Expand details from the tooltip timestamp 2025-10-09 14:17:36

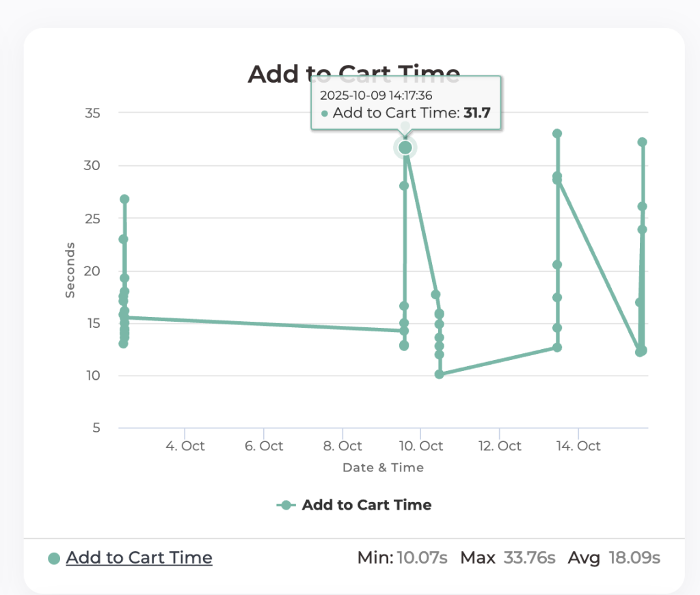pyautogui.click(x=377, y=96)
